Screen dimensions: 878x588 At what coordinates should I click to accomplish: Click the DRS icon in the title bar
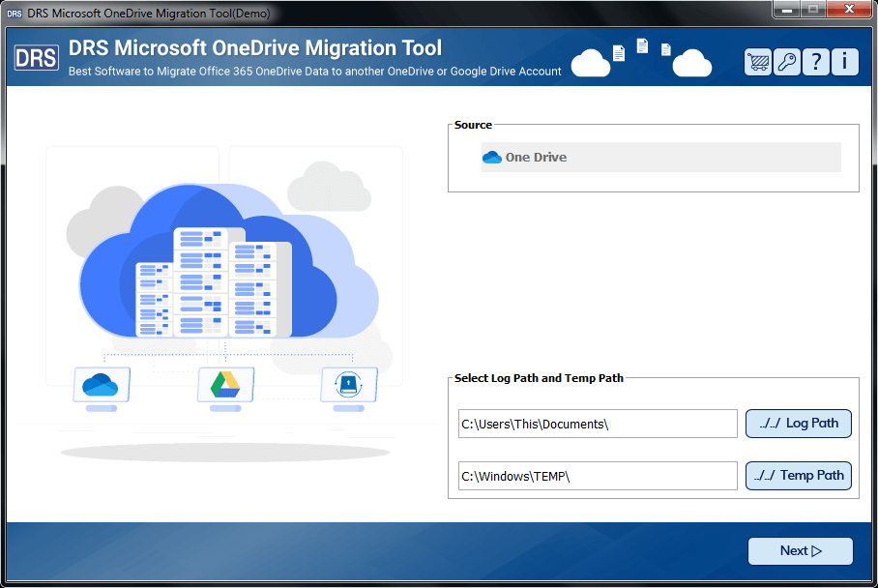(13, 13)
